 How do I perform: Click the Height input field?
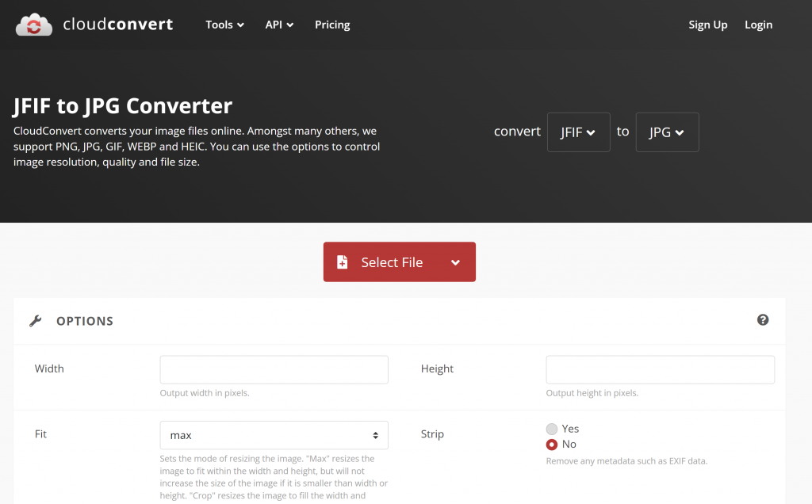(x=661, y=369)
